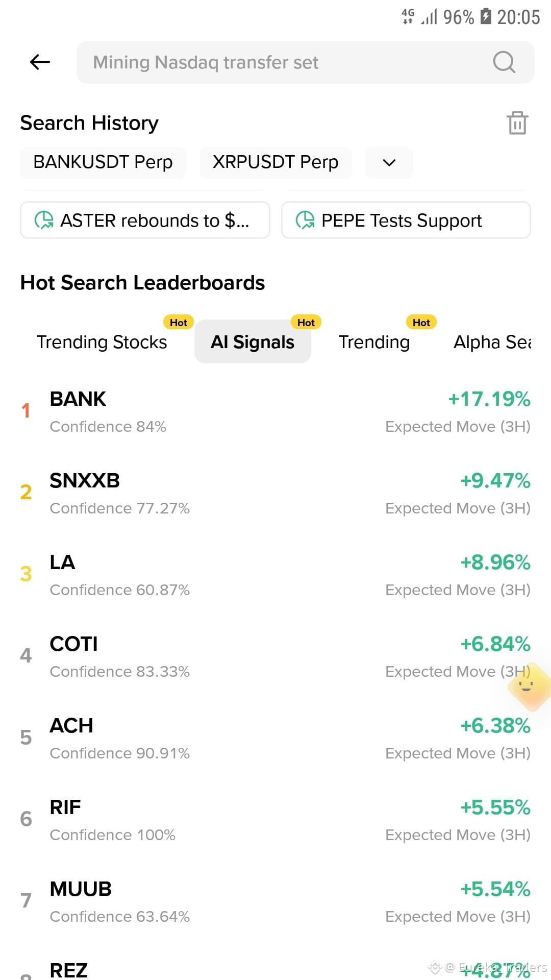The width and height of the screenshot is (551, 980).
Task: Open the SNXXB signal row
Action: point(275,493)
